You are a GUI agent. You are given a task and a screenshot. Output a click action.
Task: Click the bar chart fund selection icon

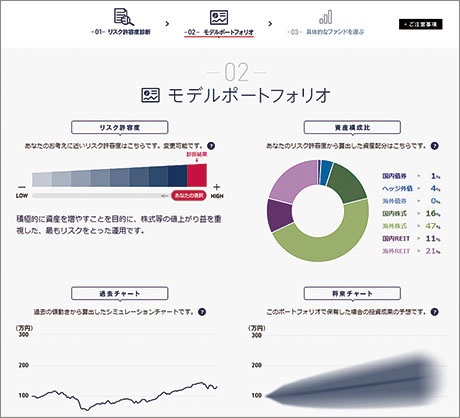325,17
